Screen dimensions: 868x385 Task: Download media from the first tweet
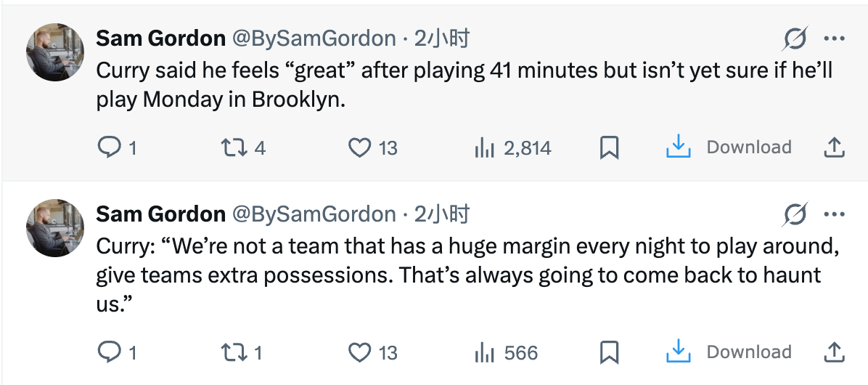coord(676,147)
